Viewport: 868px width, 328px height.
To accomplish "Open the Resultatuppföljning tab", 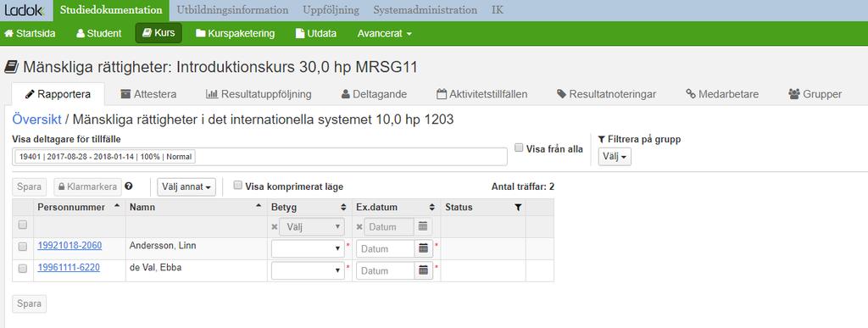I will pyautogui.click(x=259, y=94).
